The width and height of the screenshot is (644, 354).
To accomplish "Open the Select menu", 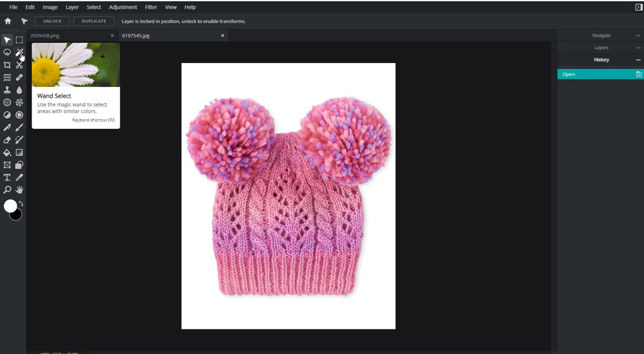I will [93, 7].
